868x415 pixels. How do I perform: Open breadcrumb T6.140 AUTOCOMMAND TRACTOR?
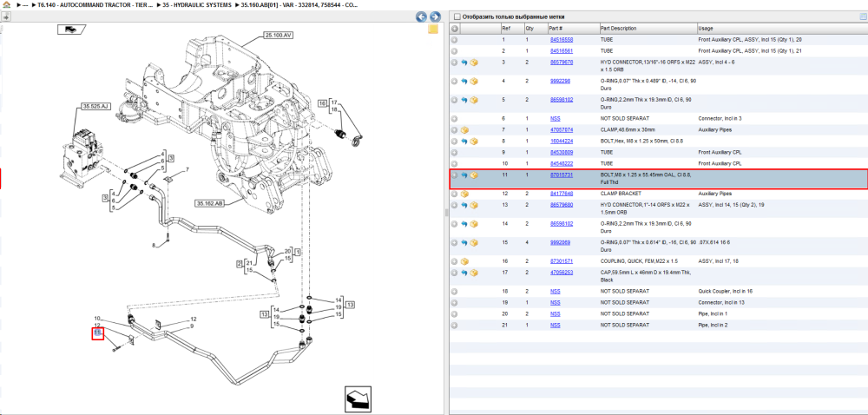95,4
